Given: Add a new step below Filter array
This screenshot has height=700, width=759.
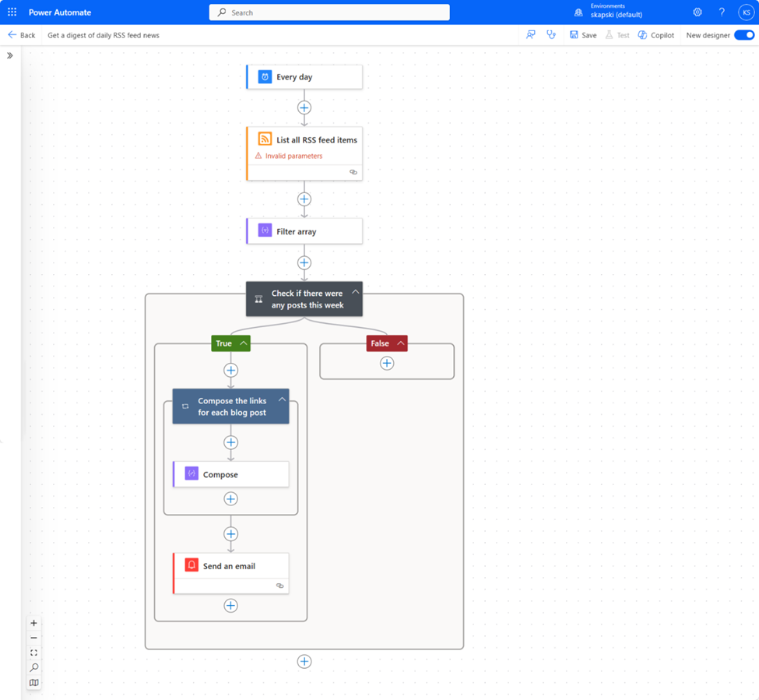Looking at the screenshot, I should (x=304, y=262).
